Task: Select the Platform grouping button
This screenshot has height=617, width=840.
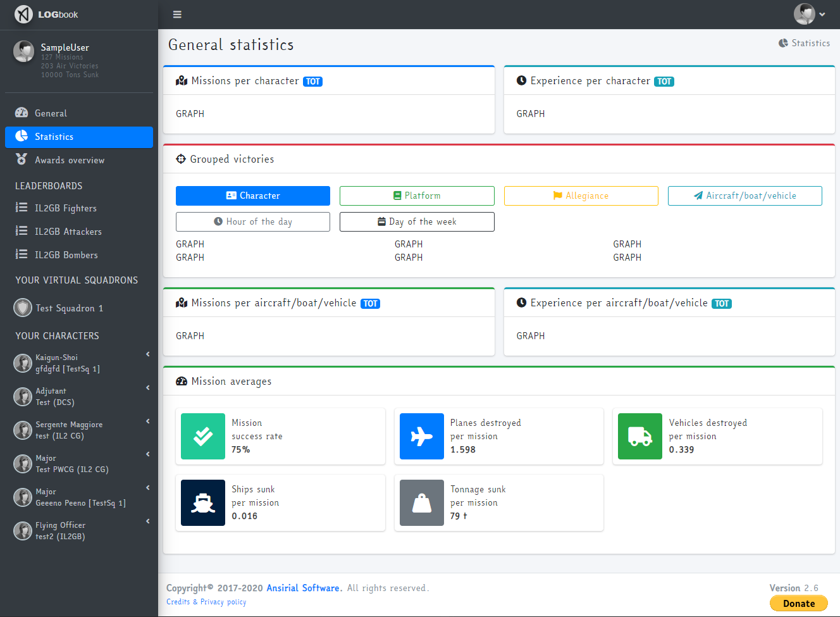Action: click(x=417, y=196)
